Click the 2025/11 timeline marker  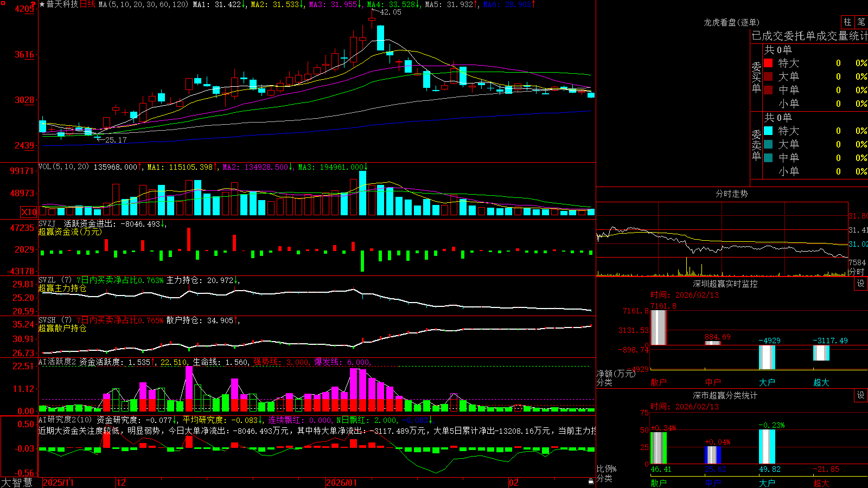pos(58,483)
